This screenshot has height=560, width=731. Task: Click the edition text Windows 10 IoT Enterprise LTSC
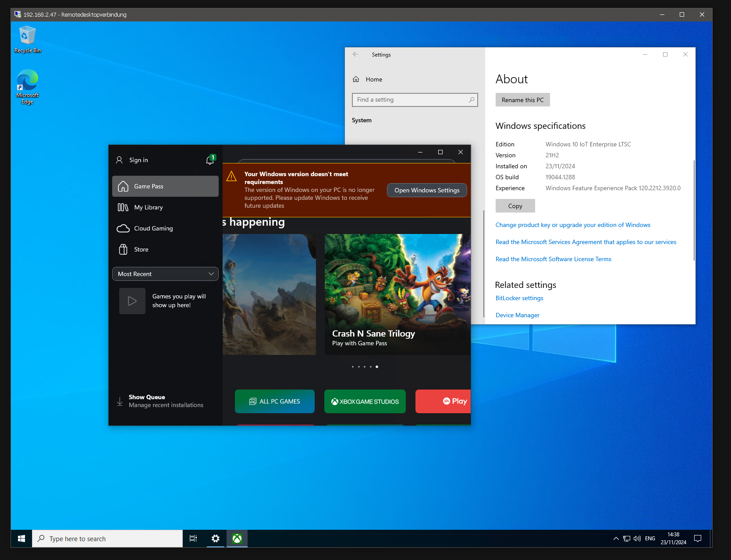[x=588, y=144]
